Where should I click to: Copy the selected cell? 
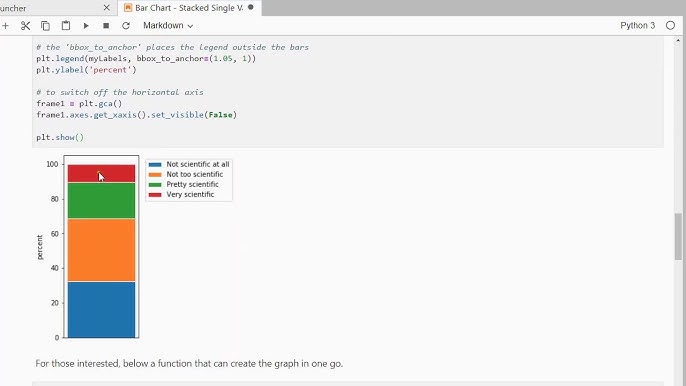(45, 26)
